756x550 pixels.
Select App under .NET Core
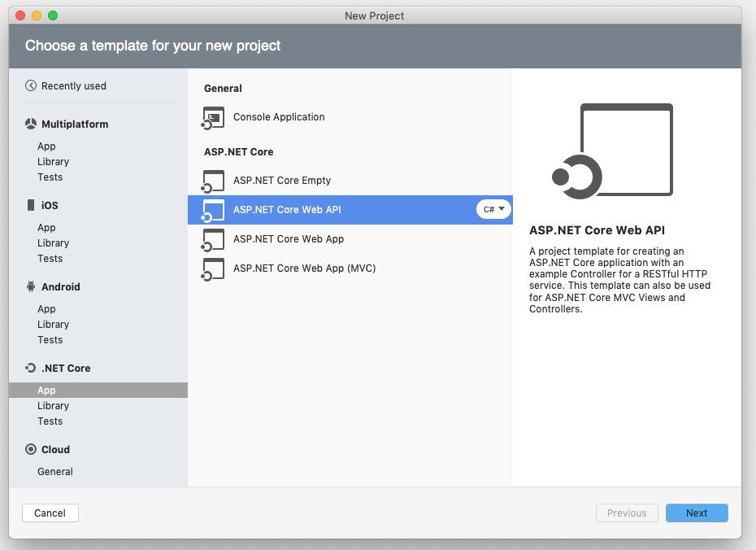tap(98, 391)
